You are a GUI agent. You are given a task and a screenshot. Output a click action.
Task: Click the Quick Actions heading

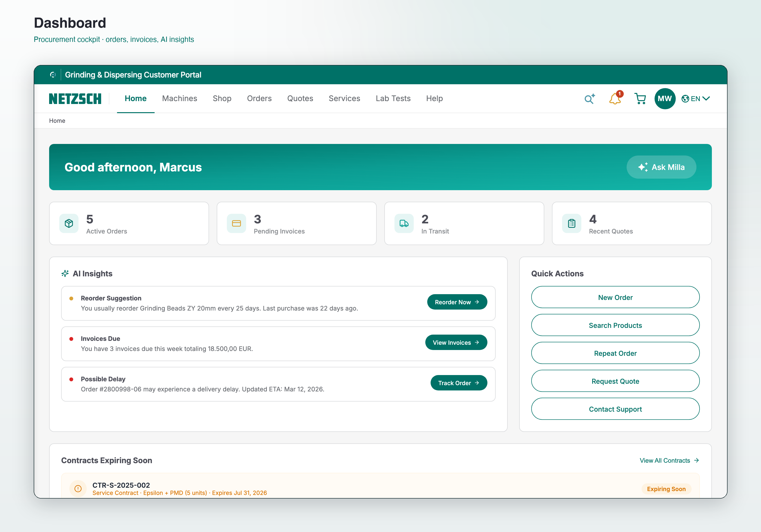tap(558, 274)
